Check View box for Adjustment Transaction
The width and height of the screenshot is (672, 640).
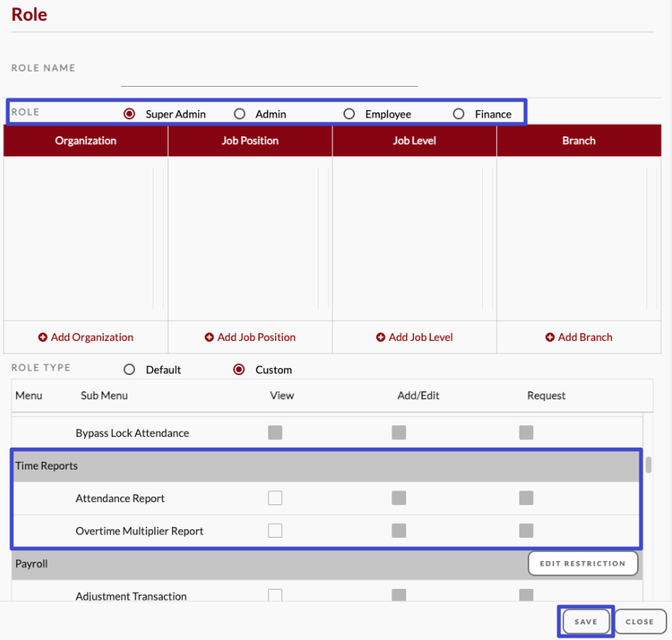click(275, 595)
